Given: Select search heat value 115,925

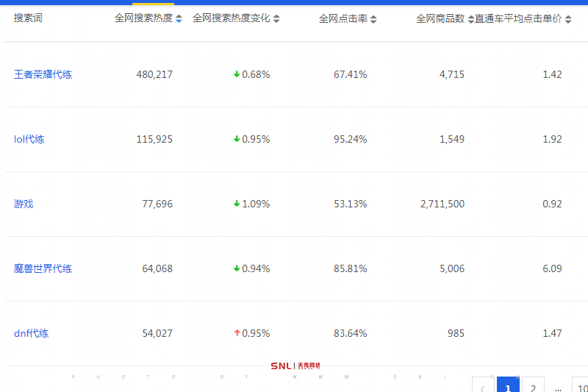Looking at the screenshot, I should tap(154, 139).
